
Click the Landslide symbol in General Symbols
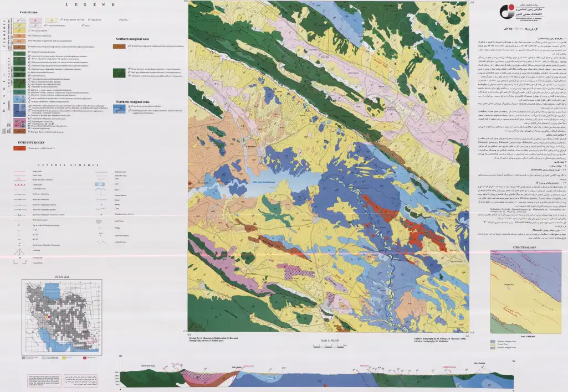[19, 250]
